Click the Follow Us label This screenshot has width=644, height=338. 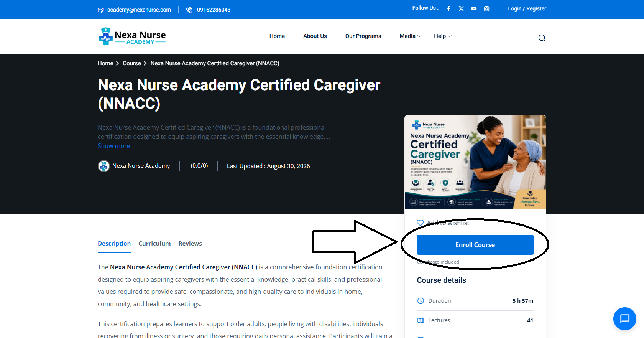point(425,8)
